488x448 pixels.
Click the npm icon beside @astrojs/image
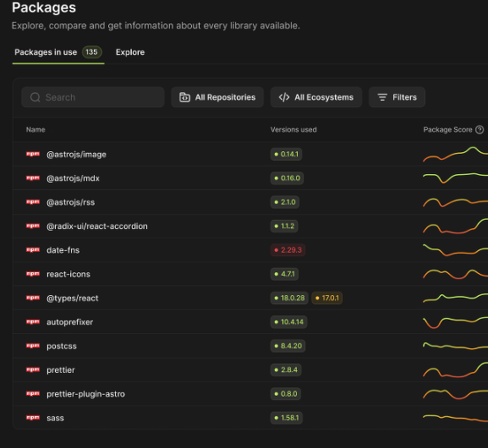pyautogui.click(x=33, y=154)
